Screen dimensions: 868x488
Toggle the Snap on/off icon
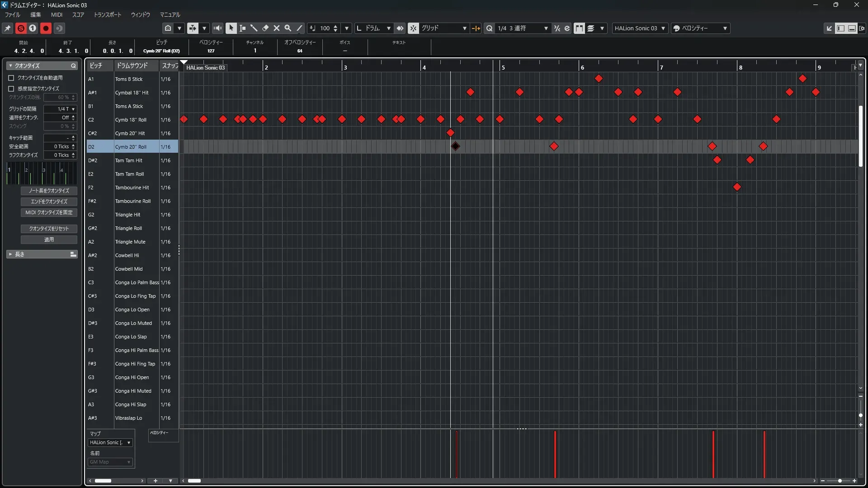click(x=413, y=28)
